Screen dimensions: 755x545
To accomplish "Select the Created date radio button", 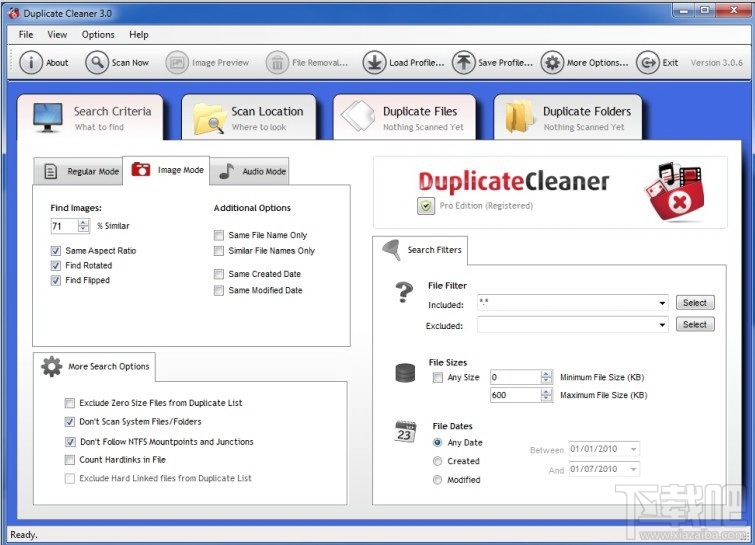I will coord(437,461).
